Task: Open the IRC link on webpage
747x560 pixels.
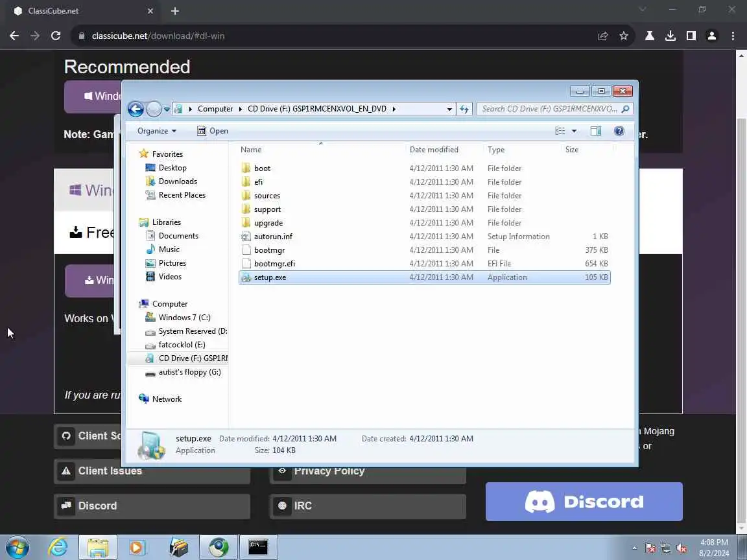Action: 368,506
